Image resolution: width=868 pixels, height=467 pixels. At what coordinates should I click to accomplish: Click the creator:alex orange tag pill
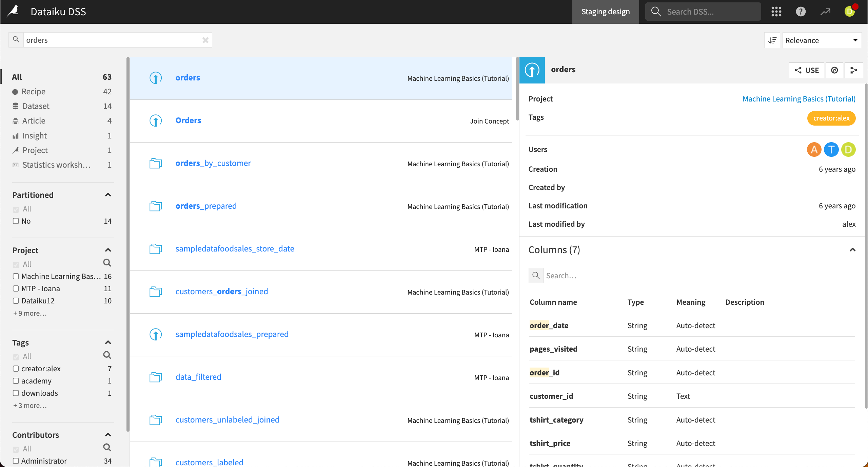pos(831,118)
